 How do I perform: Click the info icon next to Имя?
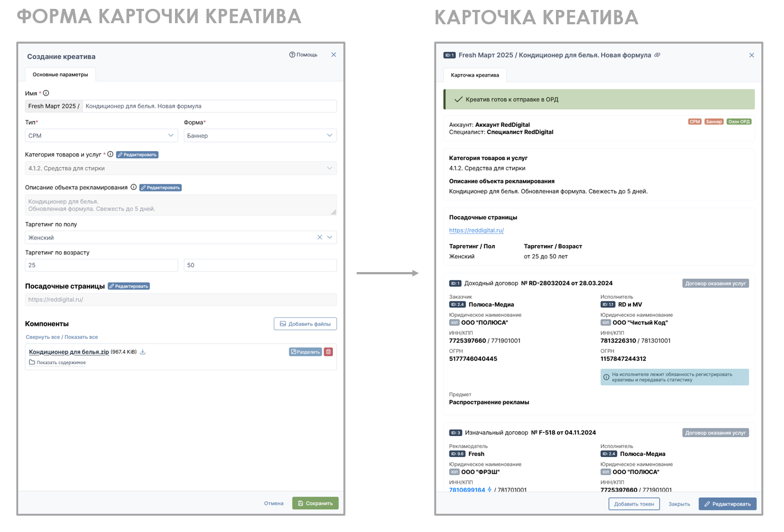coord(46,93)
